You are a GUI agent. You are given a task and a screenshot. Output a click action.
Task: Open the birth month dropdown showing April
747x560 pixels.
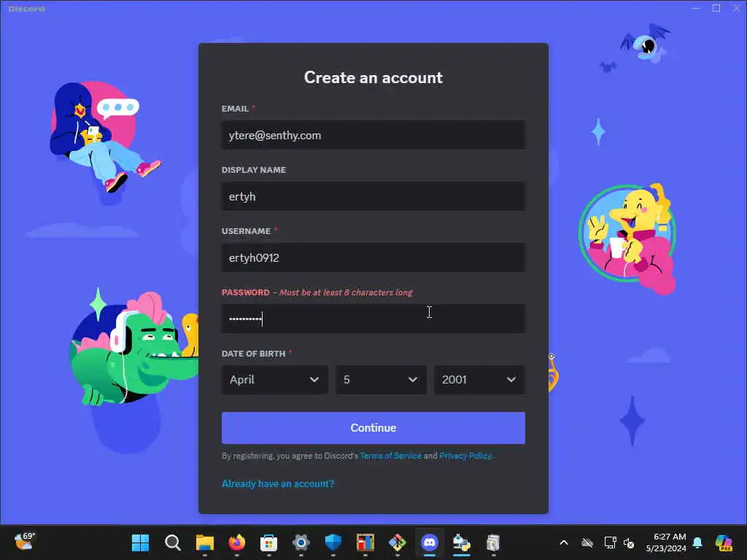click(274, 379)
